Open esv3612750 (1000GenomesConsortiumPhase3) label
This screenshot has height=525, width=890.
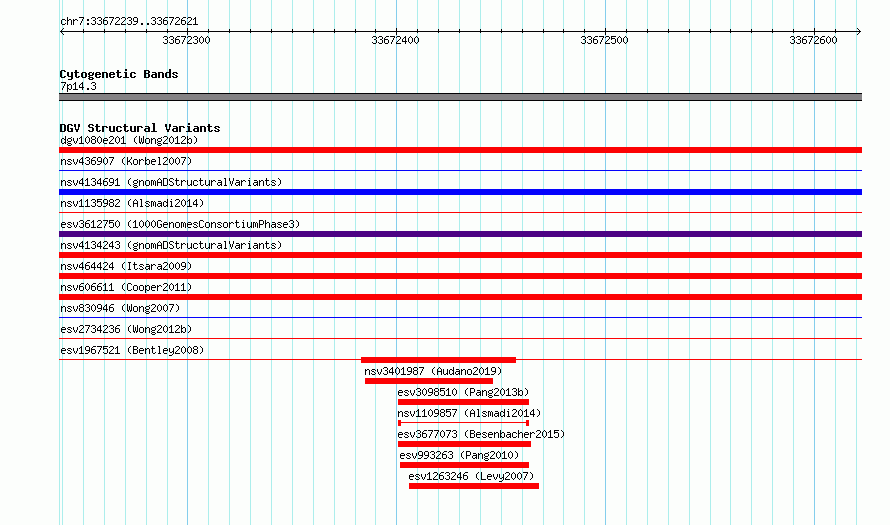(x=180, y=224)
